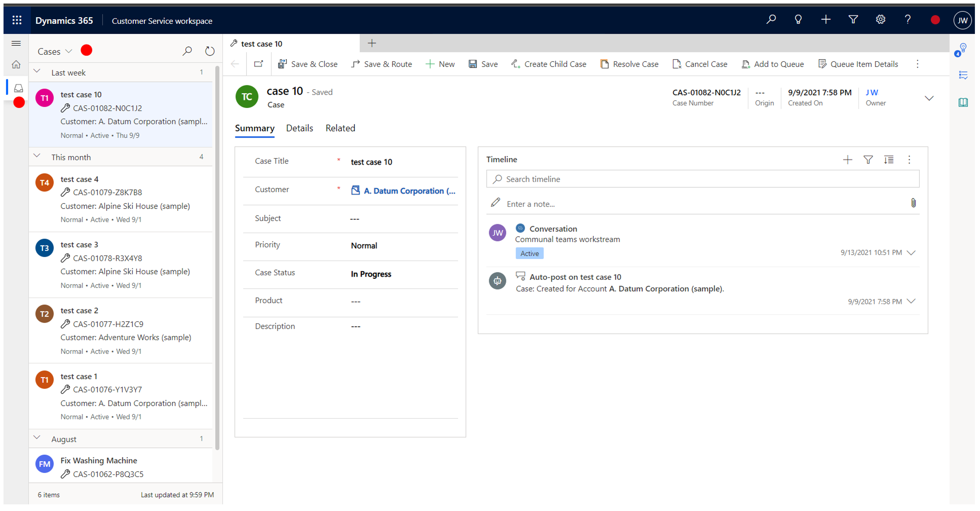Image resolution: width=980 pixels, height=511 pixels.
Task: Switch to the Details tab
Action: [299, 128]
